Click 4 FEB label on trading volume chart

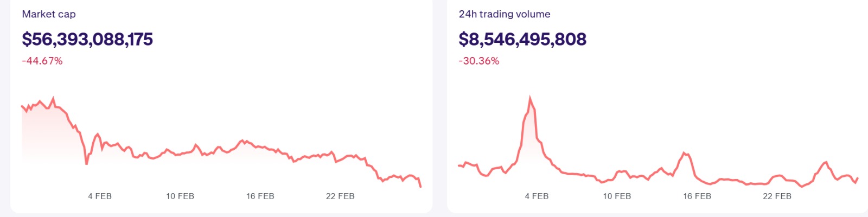pyautogui.click(x=537, y=196)
